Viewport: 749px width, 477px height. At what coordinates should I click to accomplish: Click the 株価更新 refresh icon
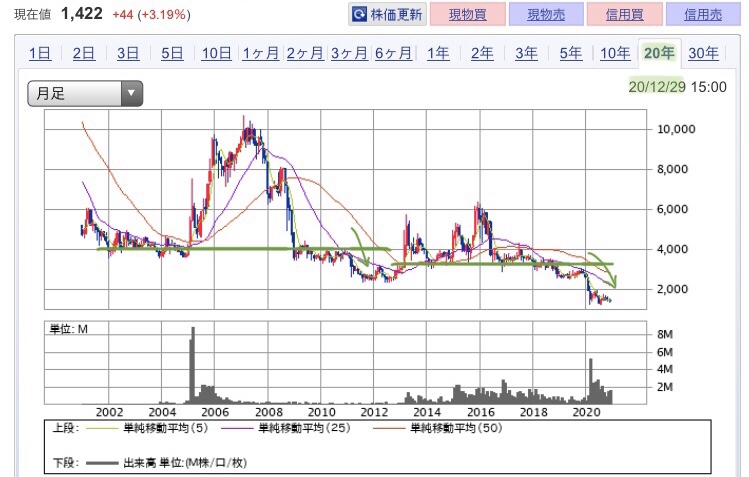click(359, 15)
